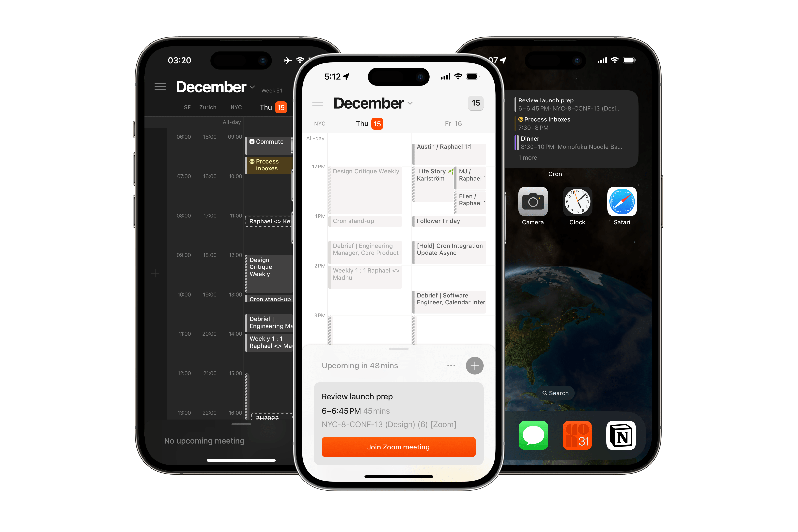The image size is (798, 532).
Task: Open the three-dot options menu
Action: tap(450, 366)
